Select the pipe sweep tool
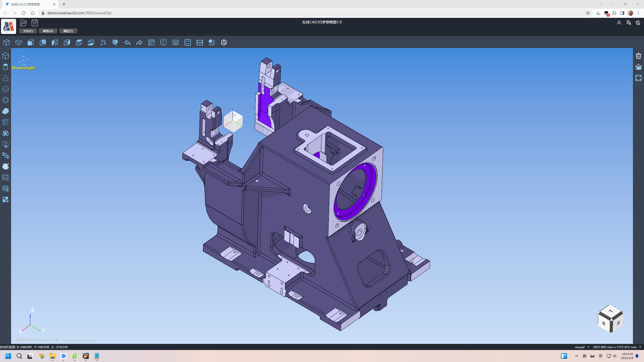 point(6,155)
